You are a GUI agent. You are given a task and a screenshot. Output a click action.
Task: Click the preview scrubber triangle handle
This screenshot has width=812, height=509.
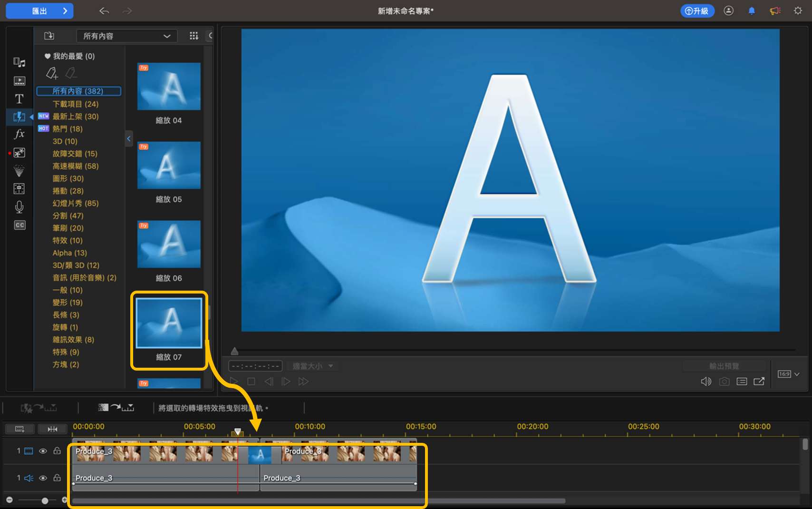[x=234, y=351]
